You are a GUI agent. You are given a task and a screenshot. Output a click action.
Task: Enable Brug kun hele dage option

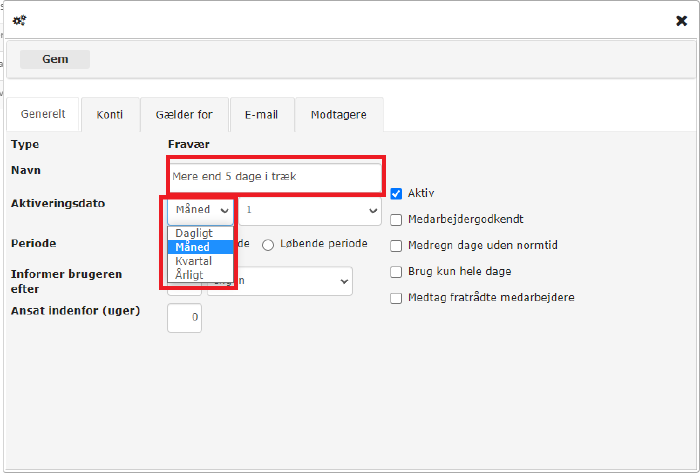click(397, 271)
